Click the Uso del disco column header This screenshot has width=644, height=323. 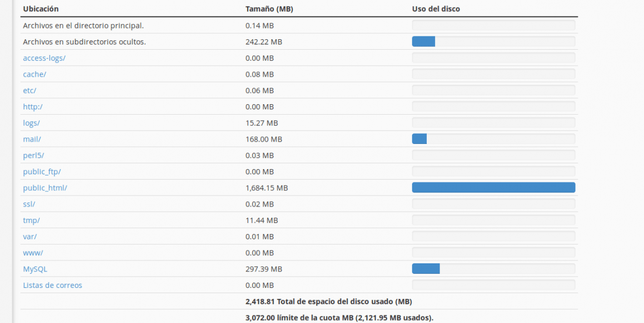(436, 9)
